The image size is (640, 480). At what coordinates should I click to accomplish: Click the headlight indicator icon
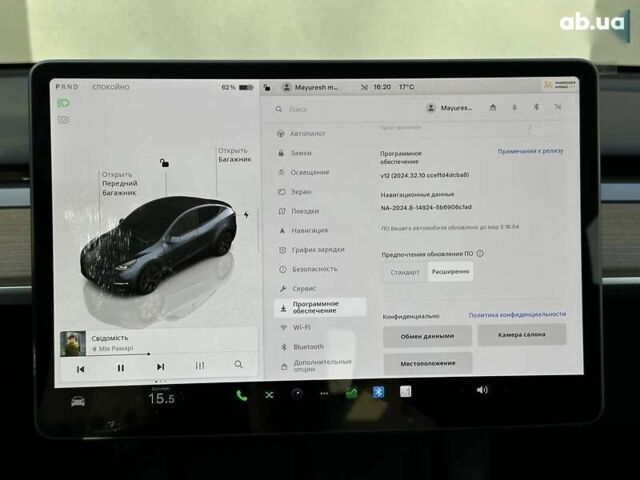[x=63, y=103]
